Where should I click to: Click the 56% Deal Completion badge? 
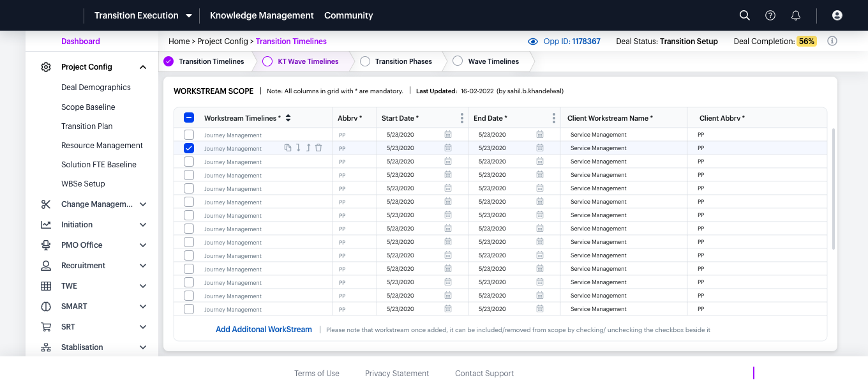pos(807,42)
